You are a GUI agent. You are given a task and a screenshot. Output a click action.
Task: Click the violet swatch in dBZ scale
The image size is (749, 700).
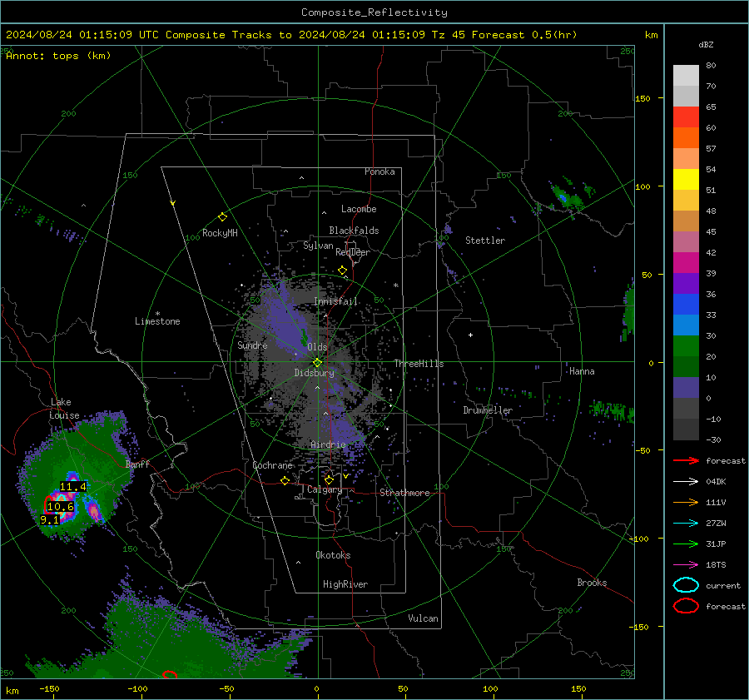686,284
